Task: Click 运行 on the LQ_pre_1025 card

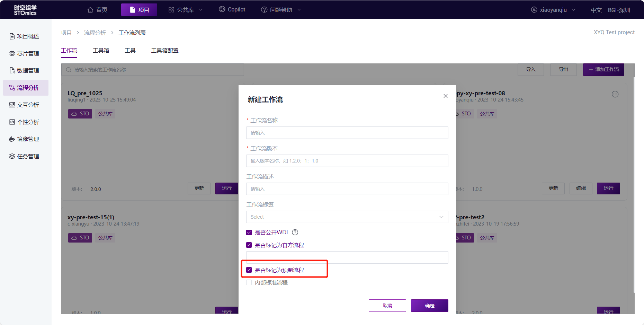Action: (227, 188)
